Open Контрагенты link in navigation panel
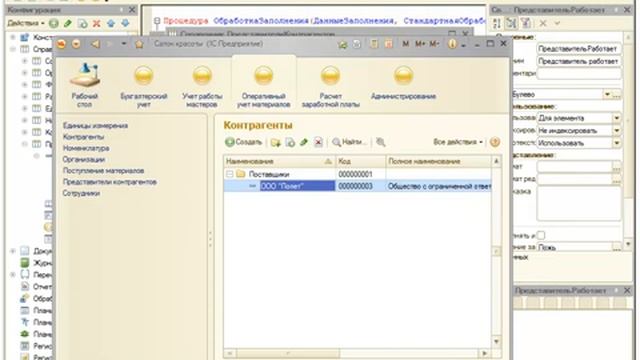The image size is (640, 360). 83,137
